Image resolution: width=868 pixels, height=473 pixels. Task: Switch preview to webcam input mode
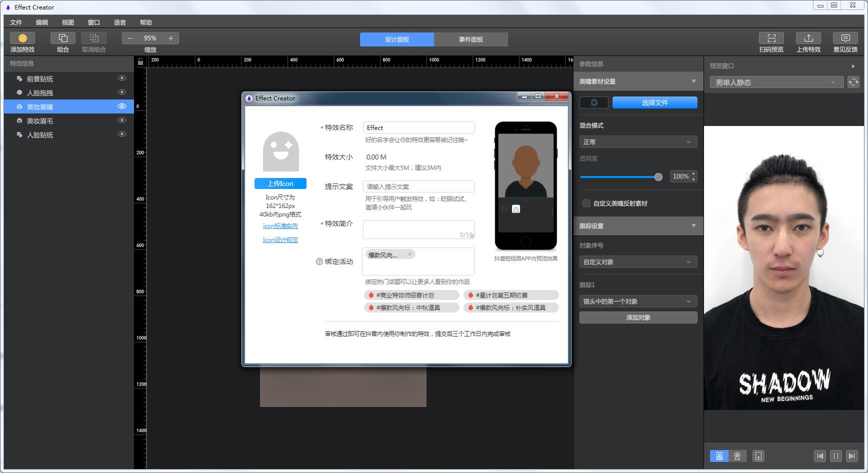736,456
